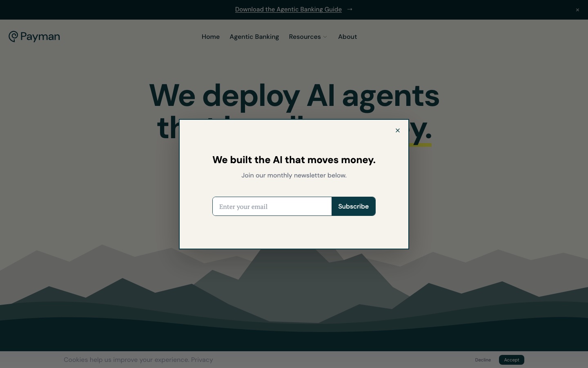Image resolution: width=588 pixels, height=368 pixels.
Task: Click the 'We deploy AI agents' hero headline
Action: [294, 96]
